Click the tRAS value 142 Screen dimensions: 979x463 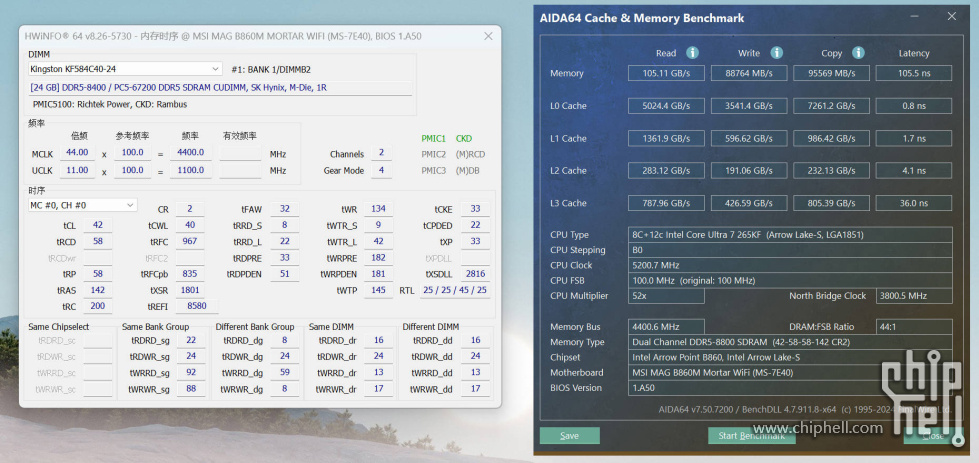[98, 290]
